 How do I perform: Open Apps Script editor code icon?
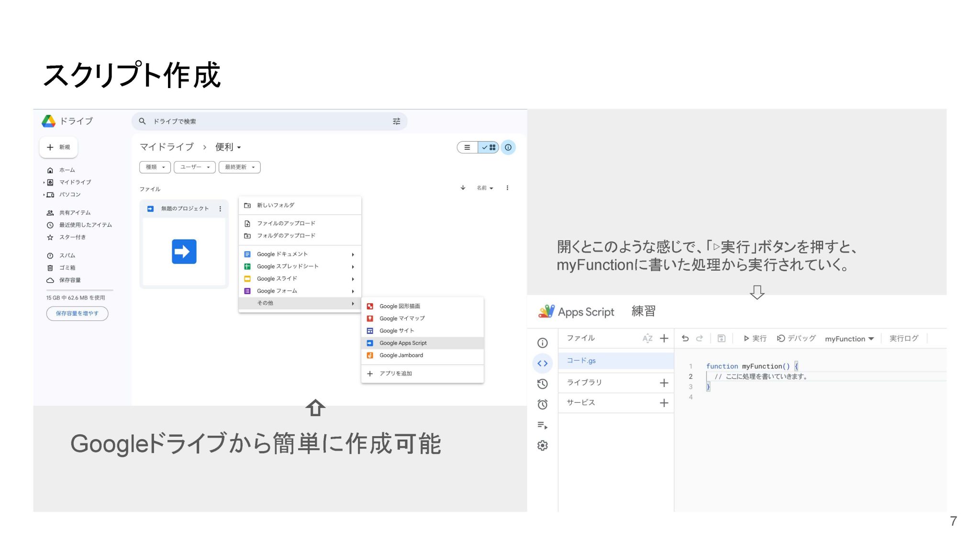(x=542, y=364)
